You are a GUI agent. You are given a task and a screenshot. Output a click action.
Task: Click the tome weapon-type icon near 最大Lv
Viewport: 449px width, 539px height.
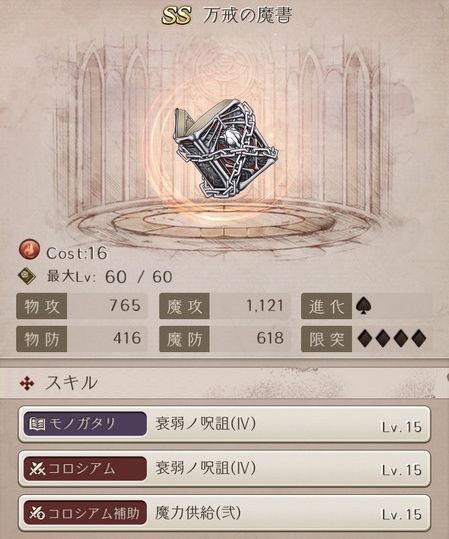point(28,277)
